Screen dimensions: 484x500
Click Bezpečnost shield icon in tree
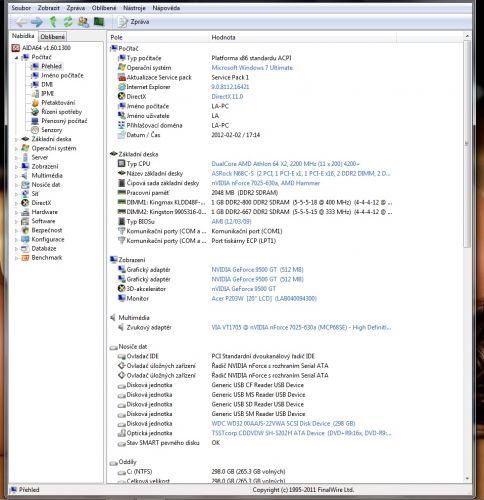(x=25, y=230)
